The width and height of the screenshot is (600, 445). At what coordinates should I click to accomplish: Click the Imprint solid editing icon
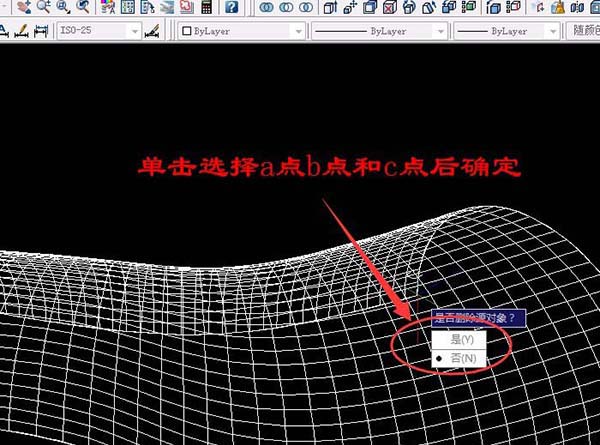click(539, 7)
